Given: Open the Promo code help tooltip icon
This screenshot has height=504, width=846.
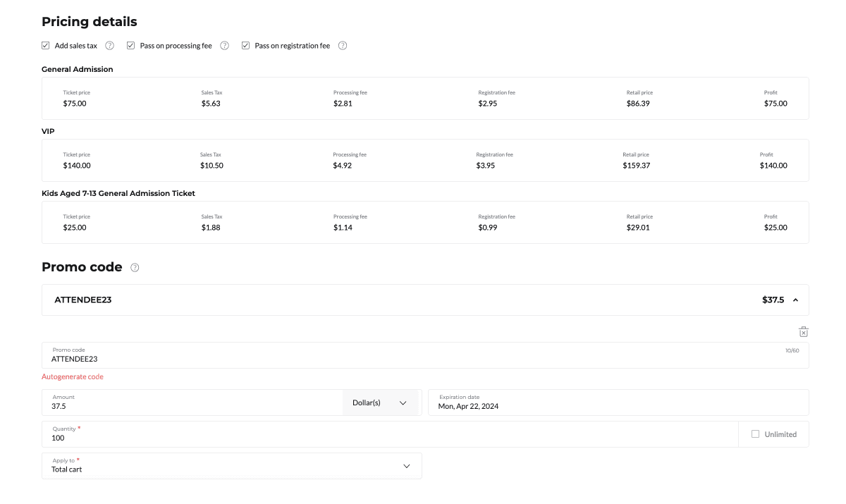Looking at the screenshot, I should [135, 268].
